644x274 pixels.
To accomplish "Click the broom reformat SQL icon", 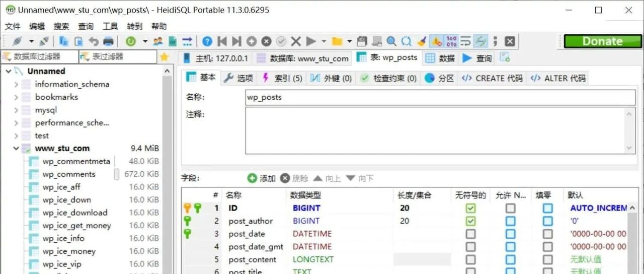I will 422,41.
